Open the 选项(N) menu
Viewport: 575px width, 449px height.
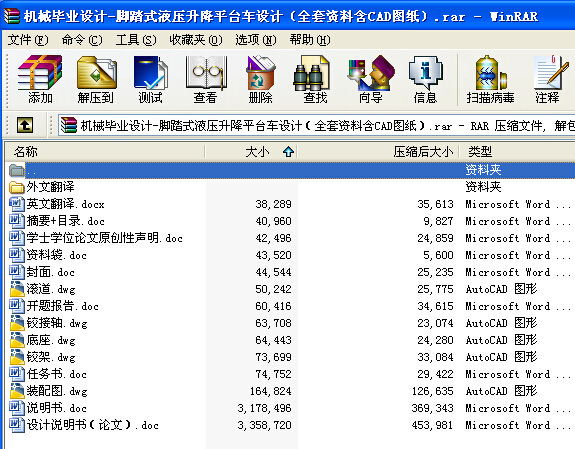pyautogui.click(x=256, y=40)
